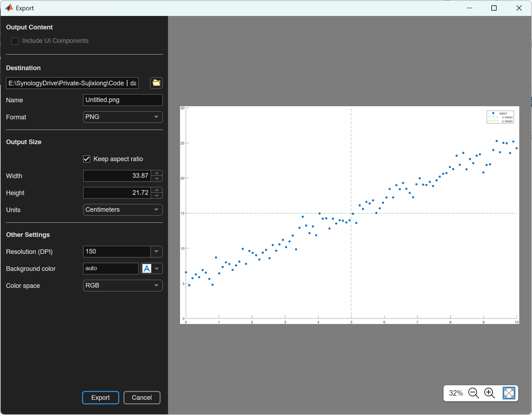Minimize the Export window
This screenshot has width=532, height=415.
470,8
